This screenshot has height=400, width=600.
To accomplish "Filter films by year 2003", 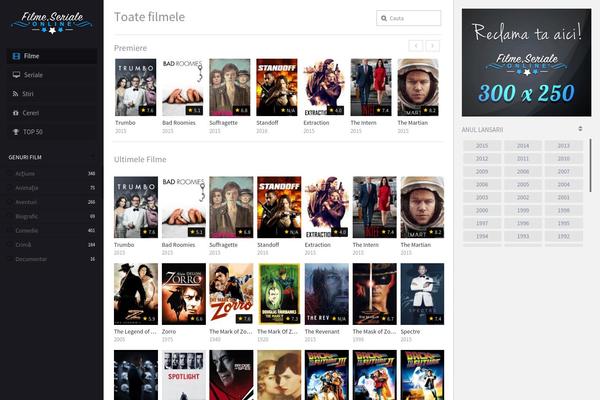I will click(x=482, y=198).
